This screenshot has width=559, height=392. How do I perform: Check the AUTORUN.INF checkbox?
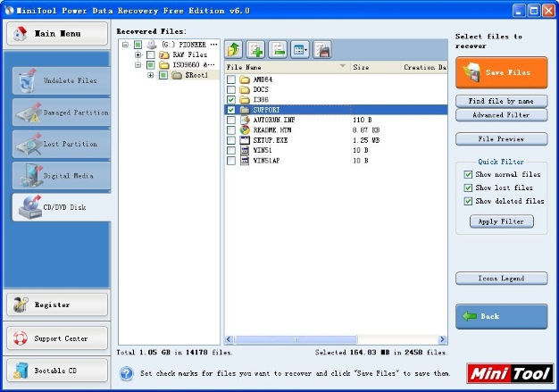pos(231,120)
